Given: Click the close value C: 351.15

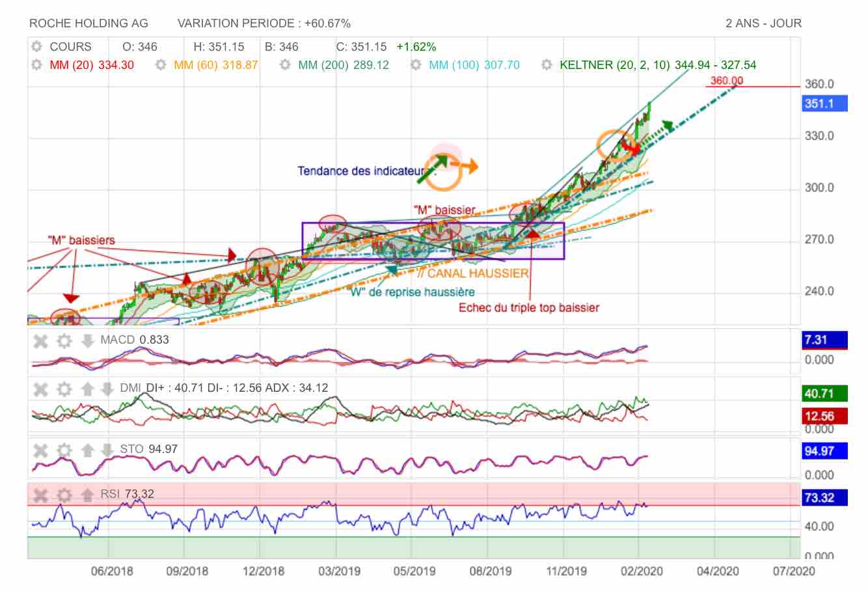Looking at the screenshot, I should pyautogui.click(x=361, y=47).
